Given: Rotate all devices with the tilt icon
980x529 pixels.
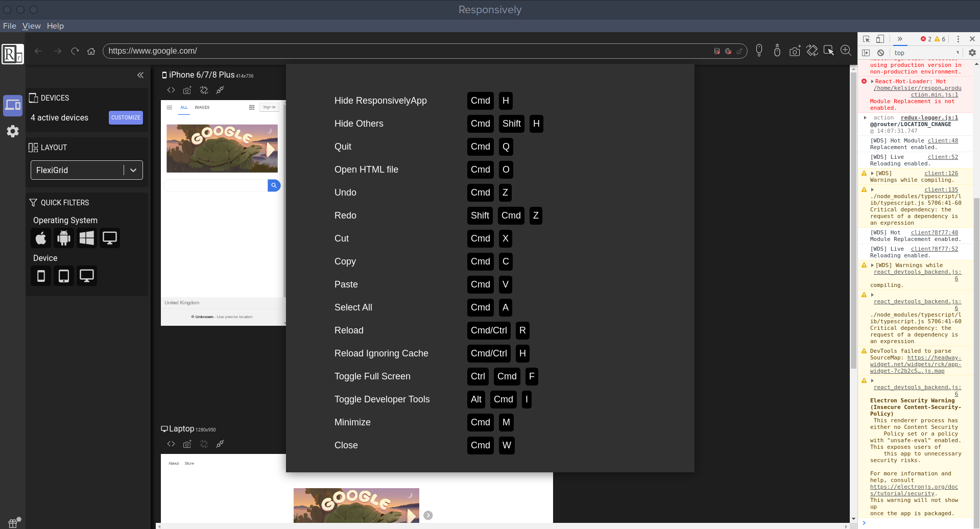Looking at the screenshot, I should coord(812,51).
